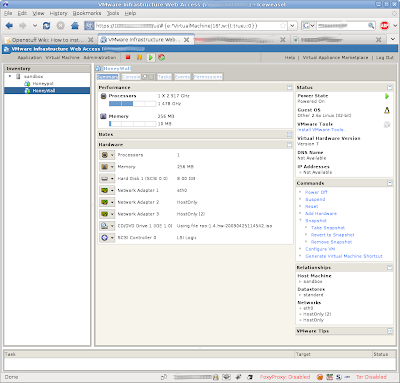Click the Suspend command link
The width and height of the screenshot is (400, 383).
point(315,199)
